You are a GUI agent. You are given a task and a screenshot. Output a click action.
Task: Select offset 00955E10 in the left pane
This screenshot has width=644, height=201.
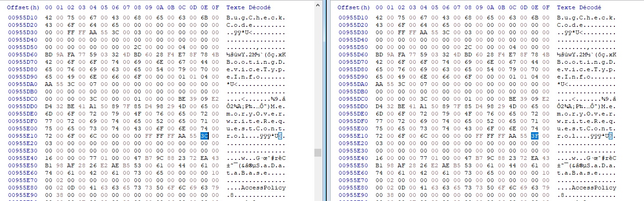tap(23, 136)
